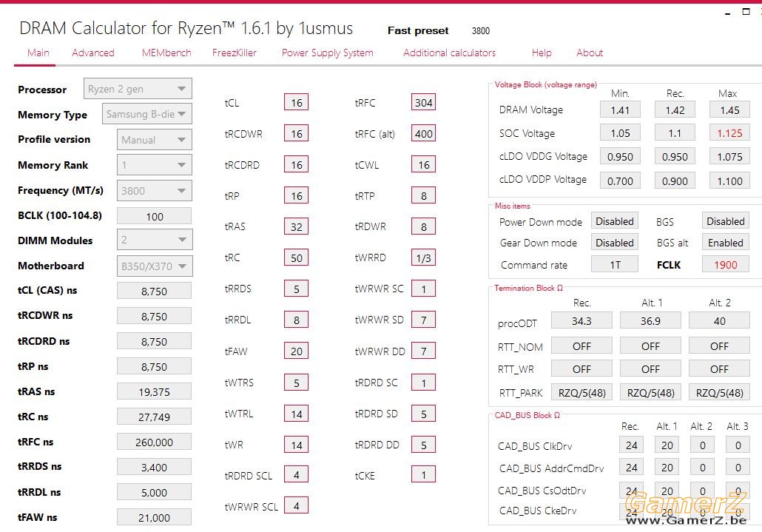Click the tRP value box
Viewport: 762px width, 532px height.
[297, 196]
